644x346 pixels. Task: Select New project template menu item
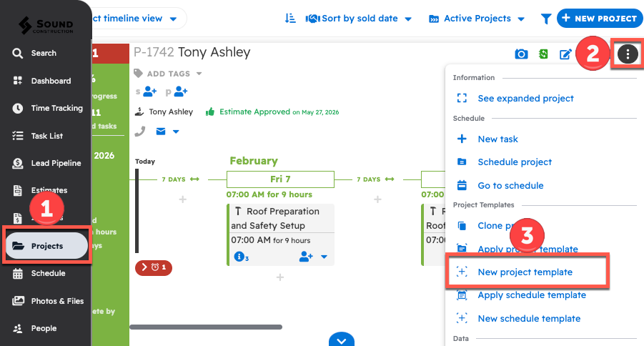point(525,272)
